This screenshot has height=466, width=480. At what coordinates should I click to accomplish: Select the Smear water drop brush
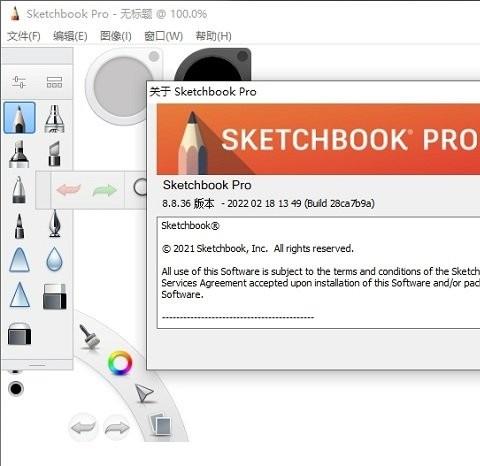54,259
